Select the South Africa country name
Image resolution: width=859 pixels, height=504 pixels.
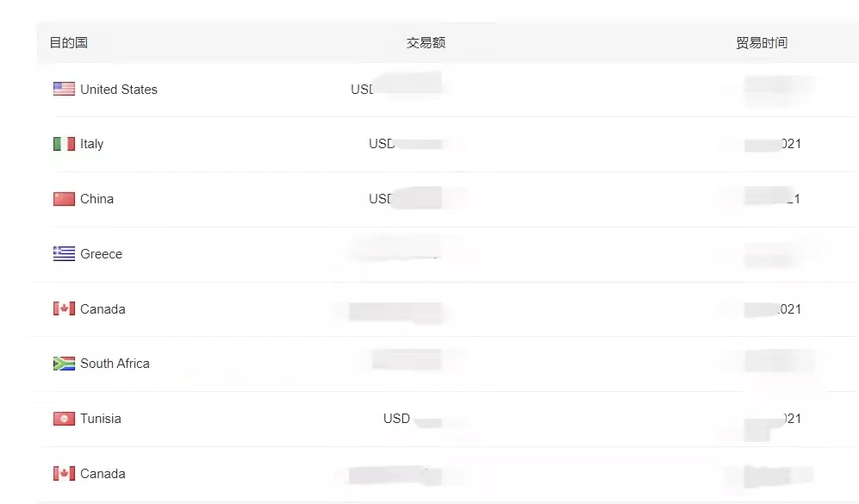pos(115,364)
